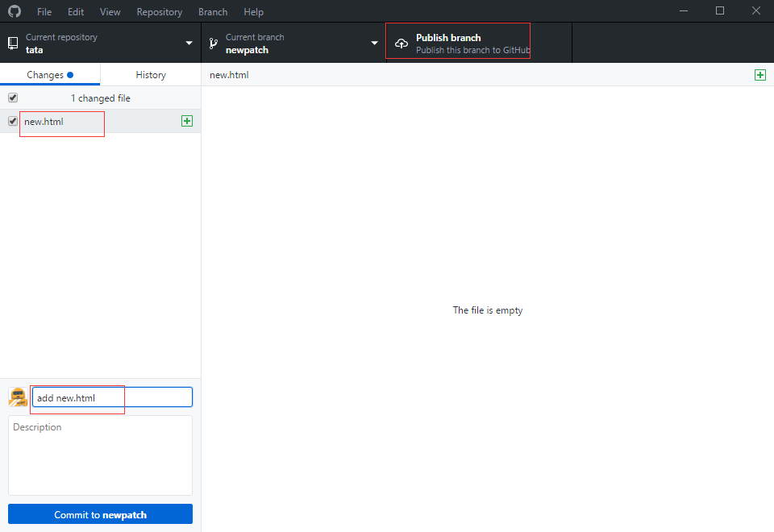Minimize the GitHub Desktop window
This screenshot has width=774, height=532.
pyautogui.click(x=684, y=10)
